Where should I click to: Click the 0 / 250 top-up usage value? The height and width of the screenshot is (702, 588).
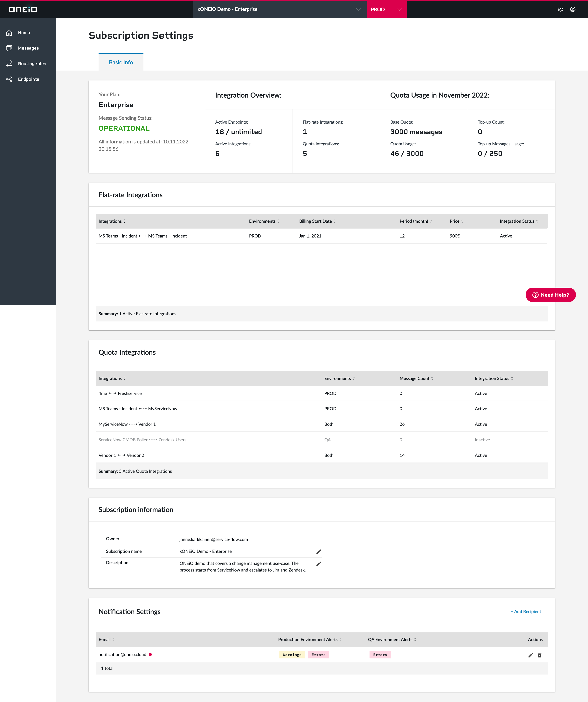click(490, 154)
